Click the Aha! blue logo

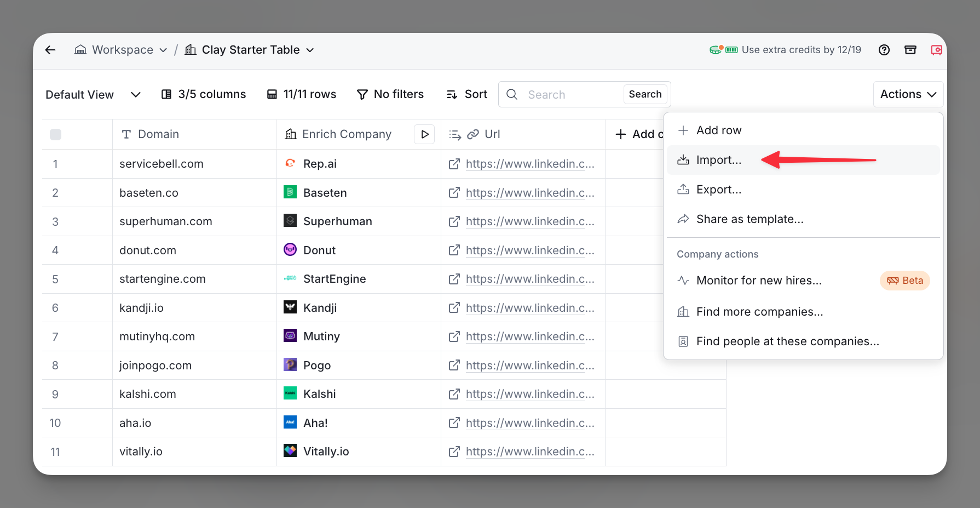tap(290, 423)
